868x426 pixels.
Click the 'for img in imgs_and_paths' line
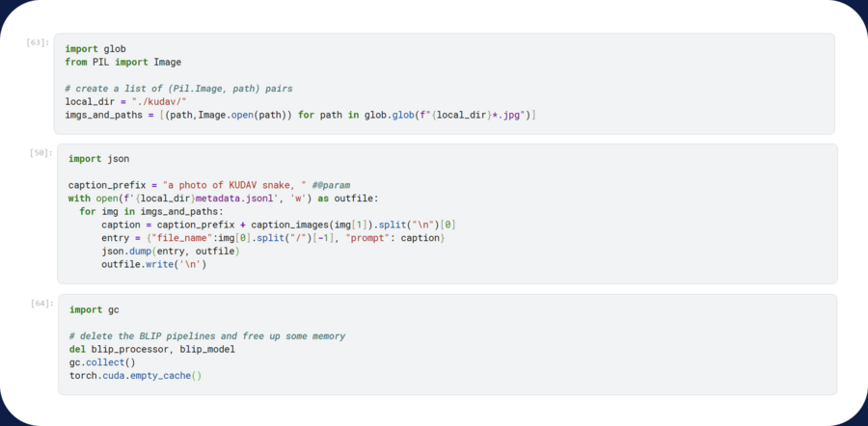coord(150,212)
